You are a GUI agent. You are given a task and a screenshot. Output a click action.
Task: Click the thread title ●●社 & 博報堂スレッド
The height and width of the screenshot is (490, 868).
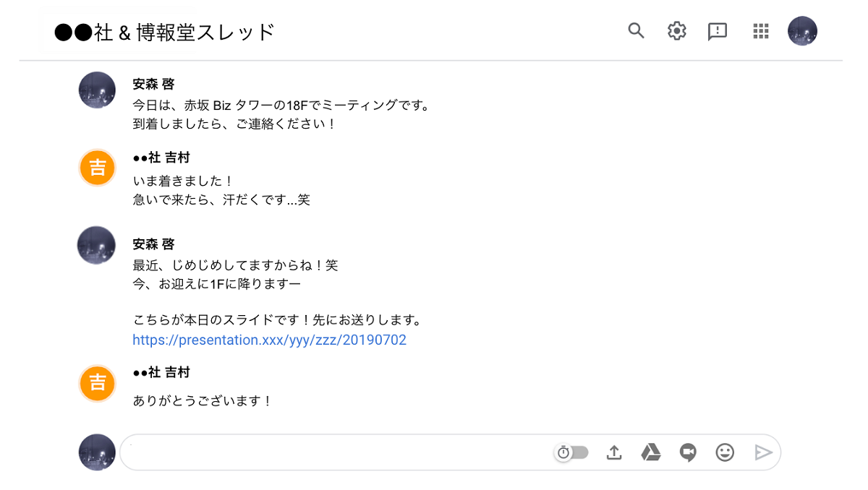pos(165,32)
